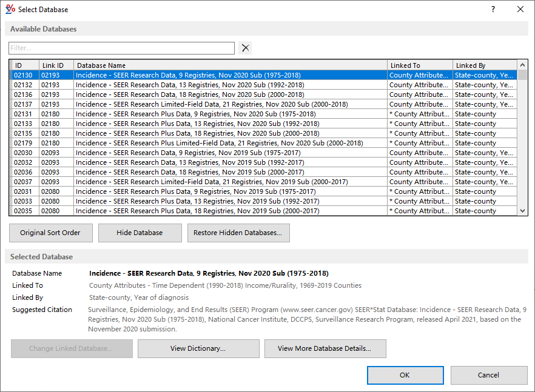Clear the filter with the X icon

(x=244, y=48)
